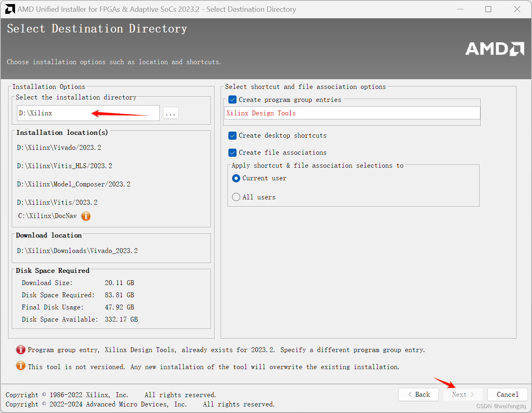Viewport: 532px width, 413px height.
Task: Uncheck Create program group entries
Action: [232, 99]
